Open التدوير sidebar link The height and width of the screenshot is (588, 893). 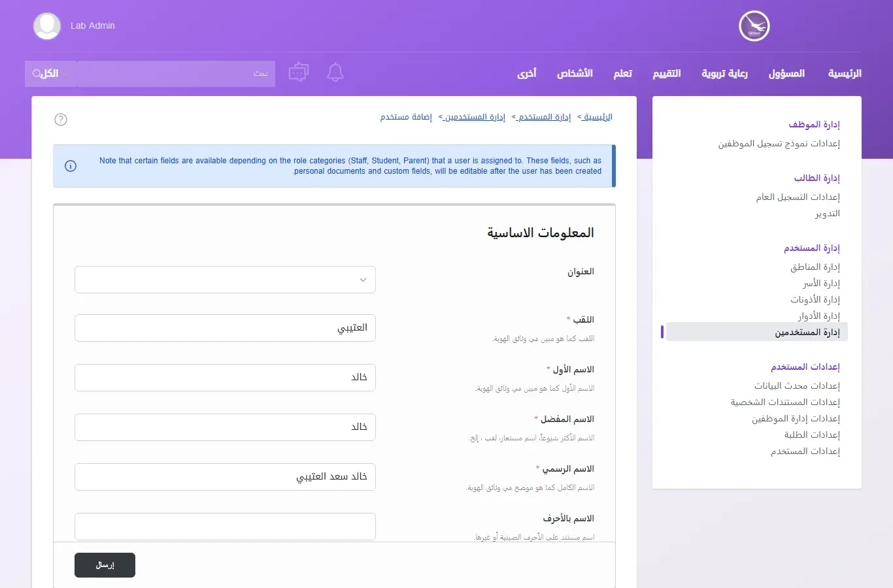coord(828,214)
